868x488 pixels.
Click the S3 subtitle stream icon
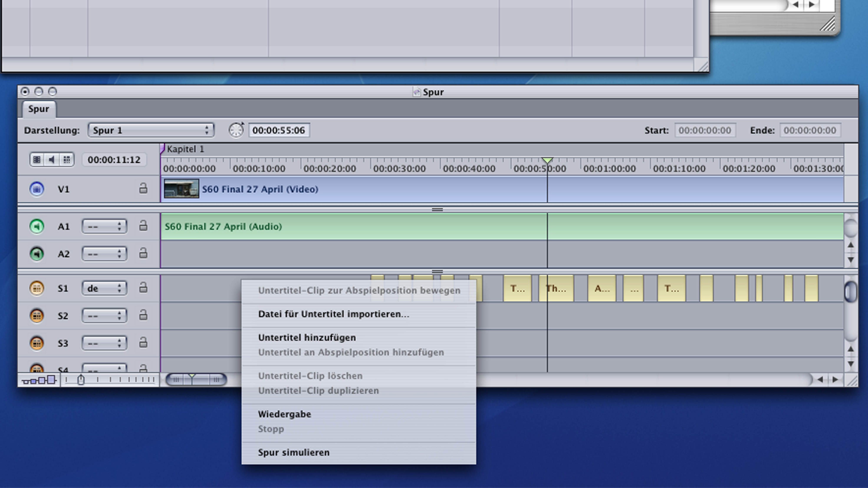coord(37,343)
